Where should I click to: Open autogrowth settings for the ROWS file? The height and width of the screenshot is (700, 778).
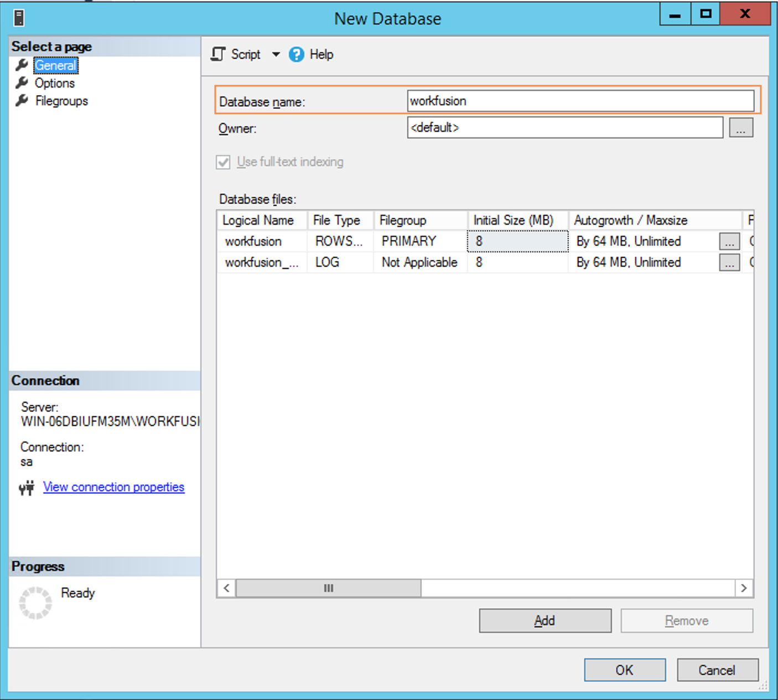(729, 241)
